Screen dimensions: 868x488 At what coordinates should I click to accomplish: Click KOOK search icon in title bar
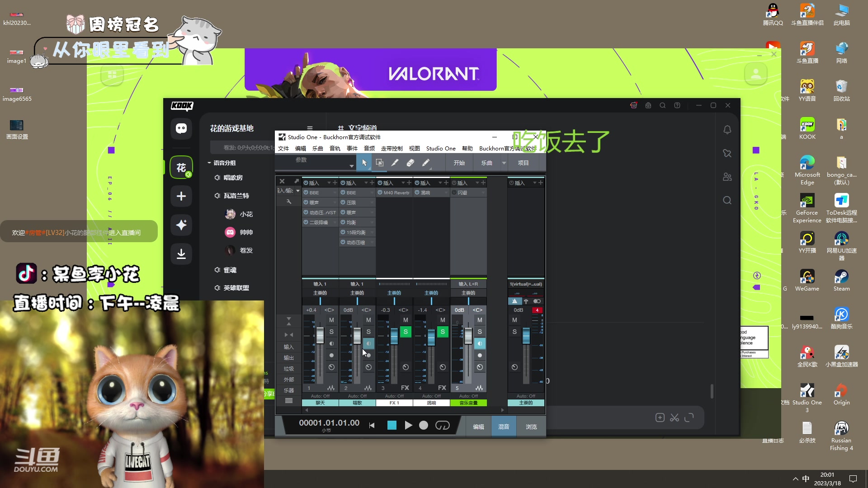[663, 106]
